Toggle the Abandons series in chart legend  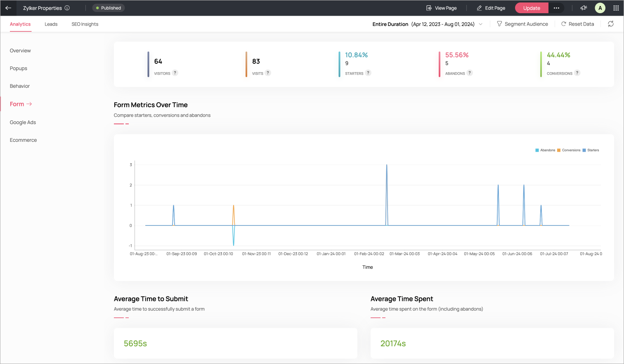545,150
